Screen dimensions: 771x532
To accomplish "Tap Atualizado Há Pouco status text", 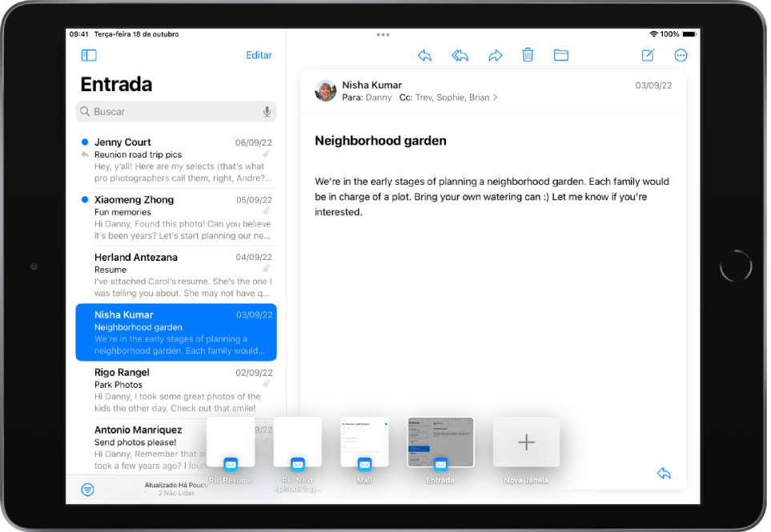I will (x=176, y=485).
